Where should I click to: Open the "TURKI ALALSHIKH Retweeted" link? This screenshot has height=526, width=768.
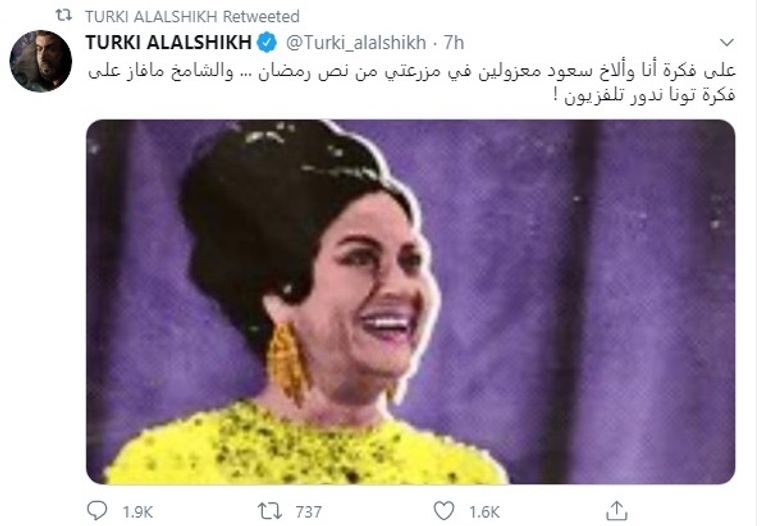tap(192, 16)
